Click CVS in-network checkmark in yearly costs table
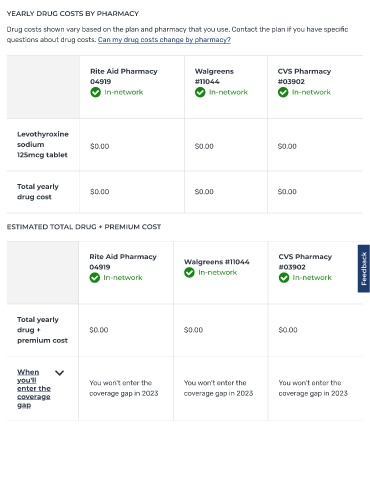 (283, 92)
